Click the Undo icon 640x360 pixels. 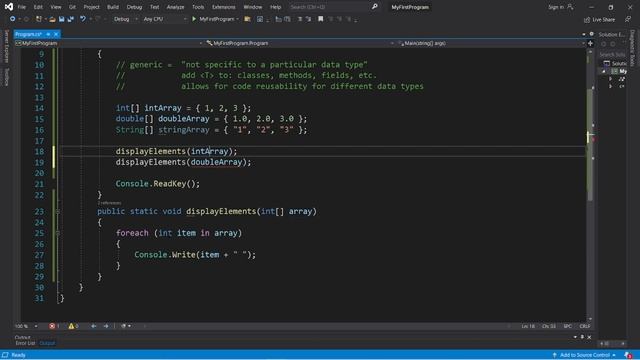coord(83,19)
